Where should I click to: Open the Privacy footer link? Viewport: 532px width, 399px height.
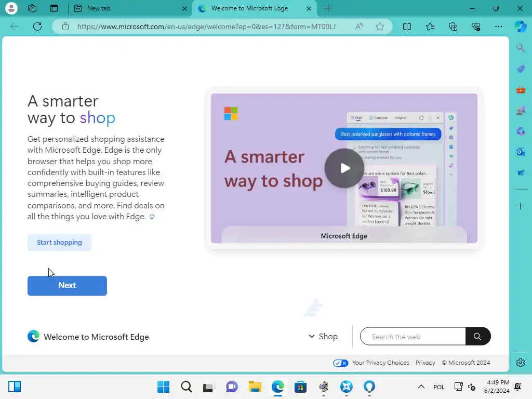coord(425,363)
